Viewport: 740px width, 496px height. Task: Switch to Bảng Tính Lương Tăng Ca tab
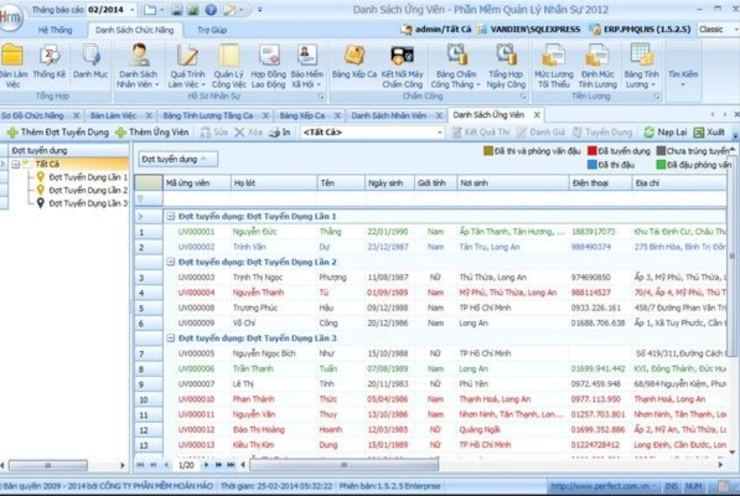click(208, 115)
